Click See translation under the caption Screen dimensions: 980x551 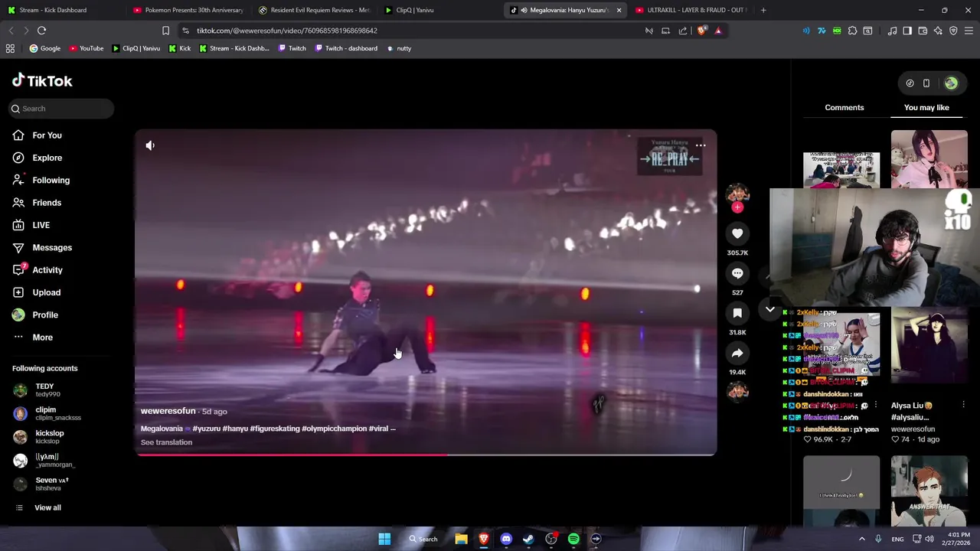tap(166, 442)
